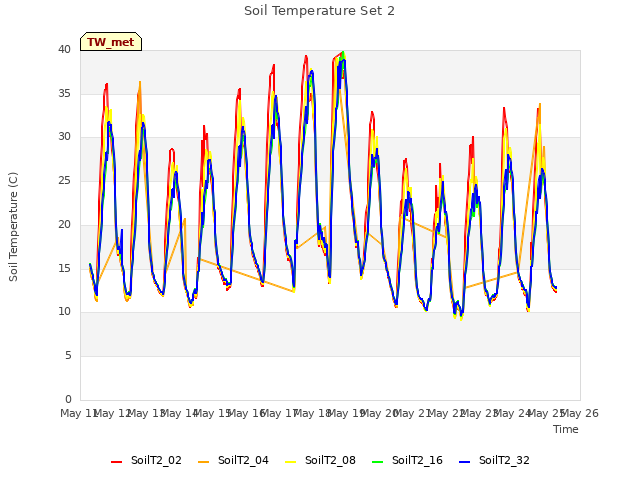Click the Time axis label

(566, 429)
